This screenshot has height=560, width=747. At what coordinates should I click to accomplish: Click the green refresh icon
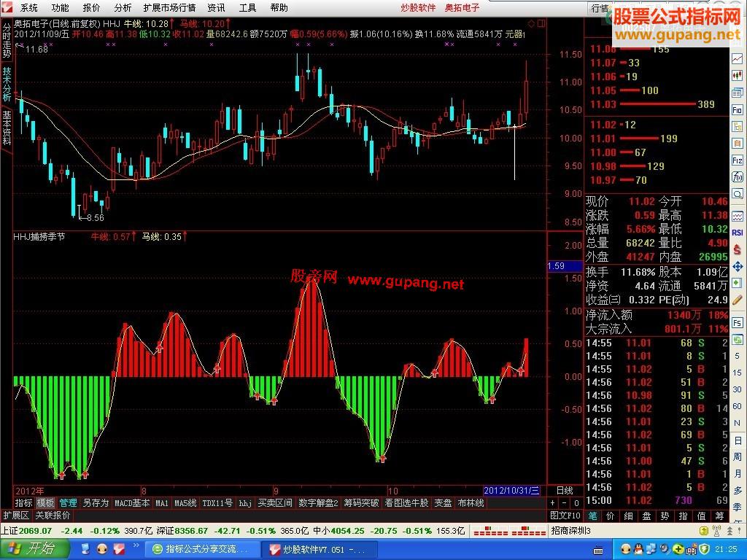[x=737, y=340]
